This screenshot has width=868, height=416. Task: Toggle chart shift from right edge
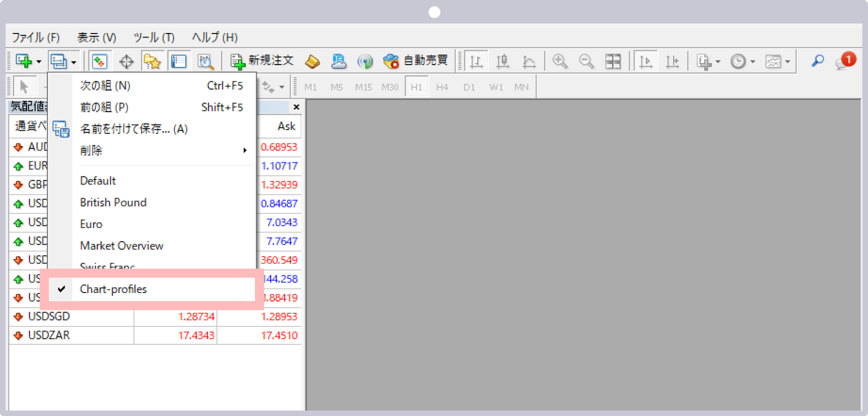(673, 60)
